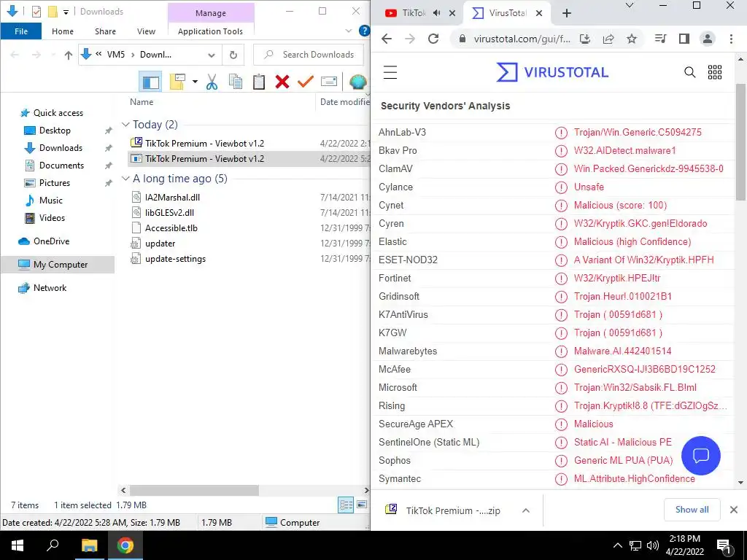Toggle Chrome side panel icon
The height and width of the screenshot is (560, 747).
684,39
